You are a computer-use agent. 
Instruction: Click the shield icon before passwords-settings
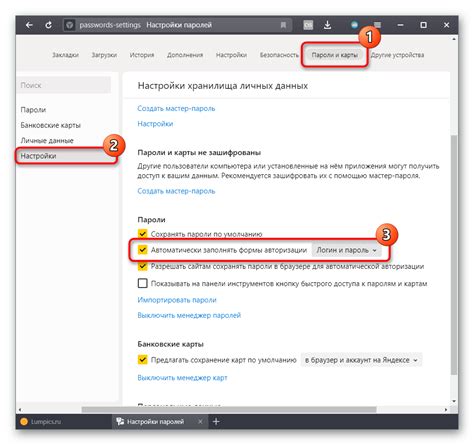(69, 25)
